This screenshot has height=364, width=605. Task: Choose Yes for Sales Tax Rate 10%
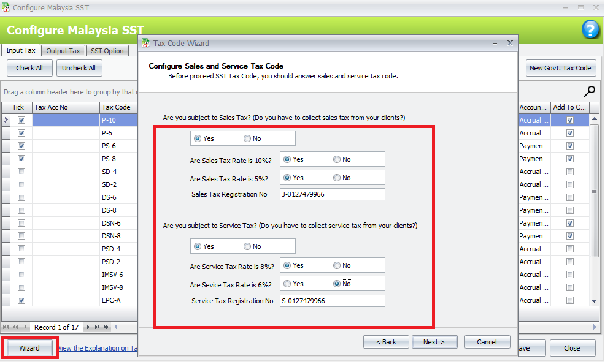click(x=287, y=159)
